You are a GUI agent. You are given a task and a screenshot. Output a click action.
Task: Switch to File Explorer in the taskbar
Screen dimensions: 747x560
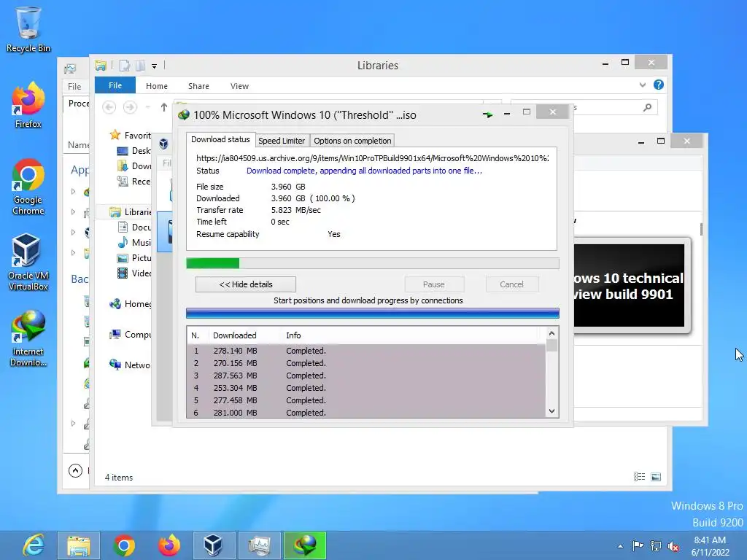click(79, 545)
